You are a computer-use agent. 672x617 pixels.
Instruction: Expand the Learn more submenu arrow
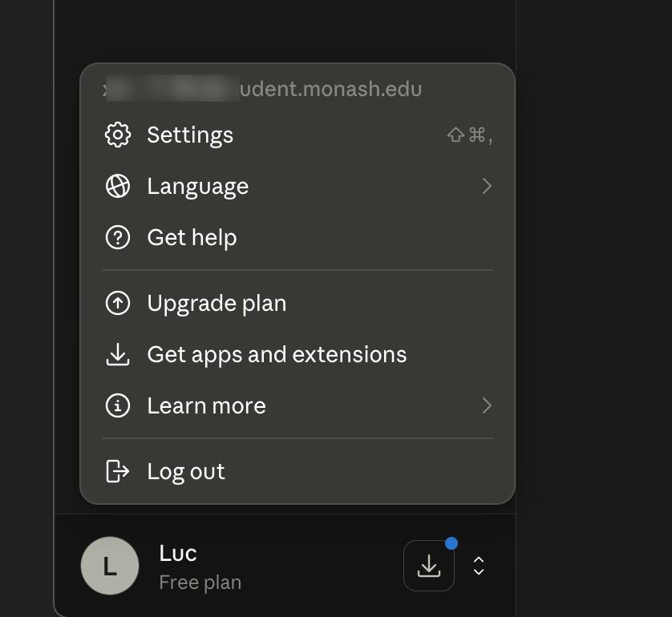487,405
